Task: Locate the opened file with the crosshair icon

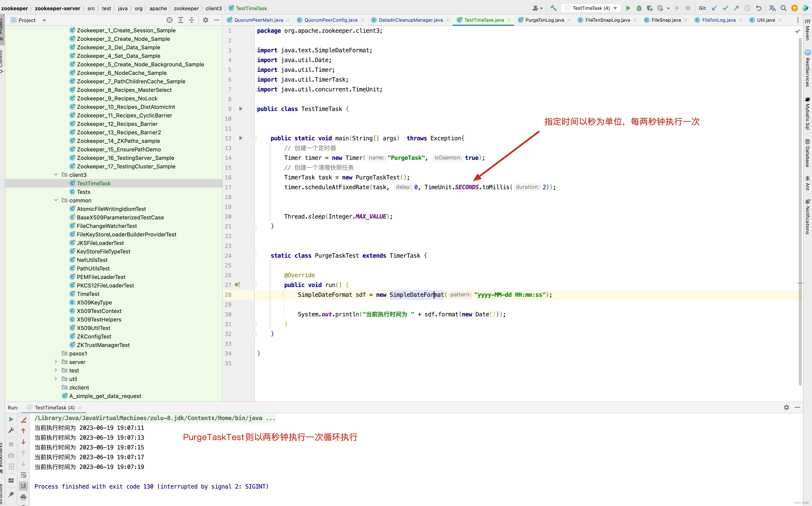Action: (x=169, y=20)
